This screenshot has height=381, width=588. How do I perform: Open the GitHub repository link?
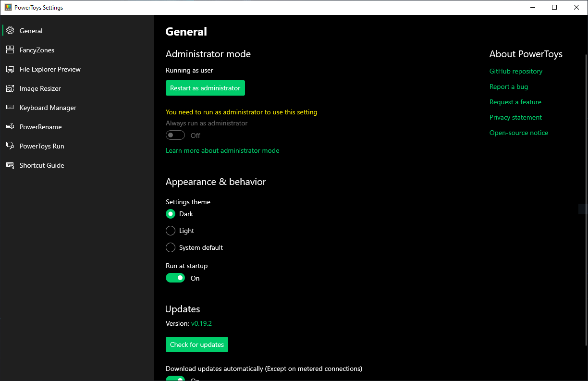click(x=516, y=71)
